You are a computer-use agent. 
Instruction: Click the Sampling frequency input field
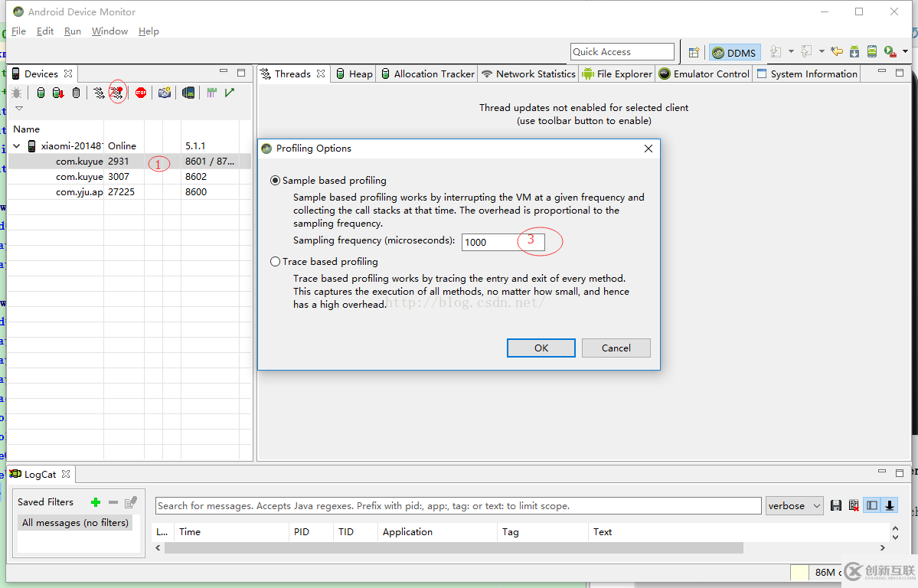[504, 243]
